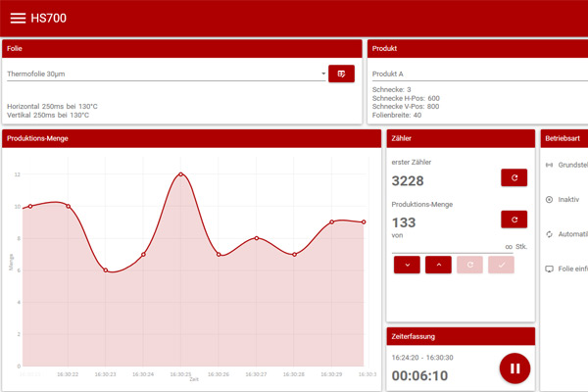The image size is (588, 392).
Task: Click the edit film button beside Thermofolie dropdown
Action: [341, 73]
